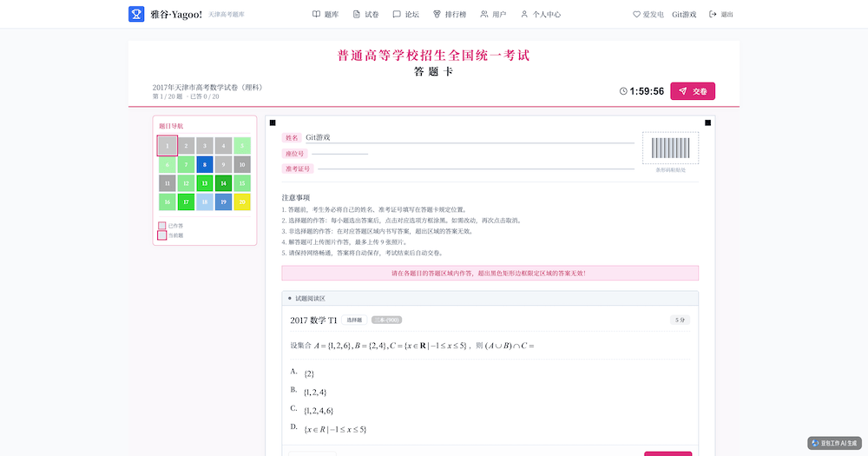The width and height of the screenshot is (868, 456).
Task: Jump to question 4 in navigation
Action: 224,146
